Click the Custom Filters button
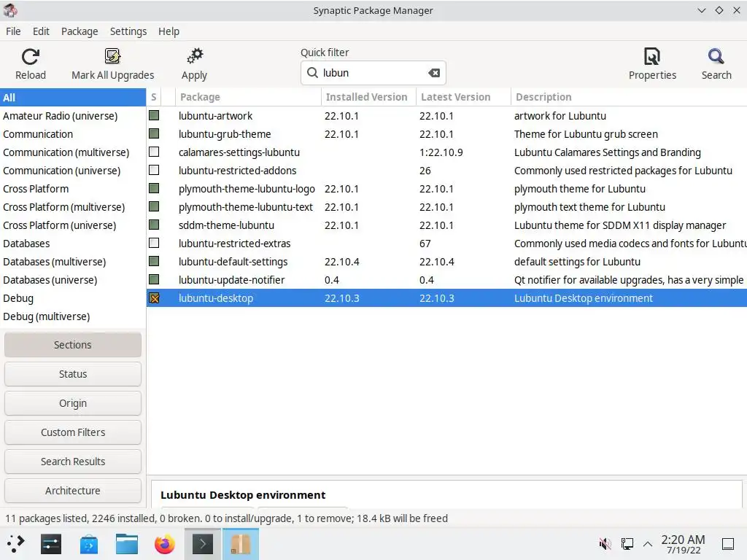Screen dimensions: 747x560 (73, 432)
